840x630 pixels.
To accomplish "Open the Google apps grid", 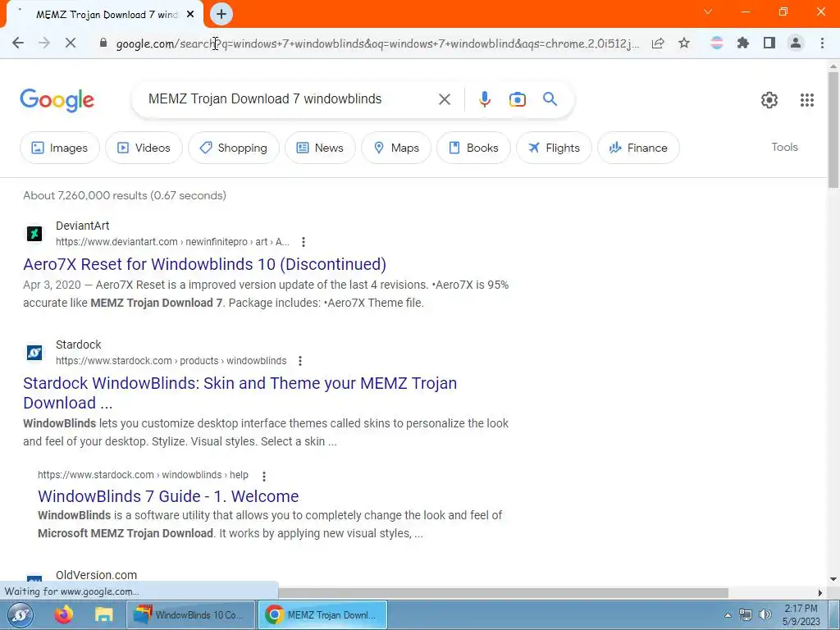I will pyautogui.click(x=807, y=99).
